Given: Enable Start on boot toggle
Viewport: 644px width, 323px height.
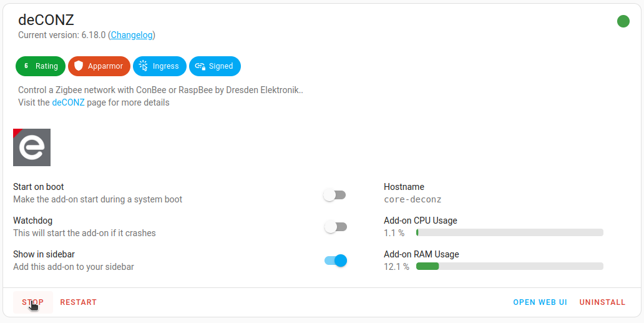Looking at the screenshot, I should click(334, 195).
